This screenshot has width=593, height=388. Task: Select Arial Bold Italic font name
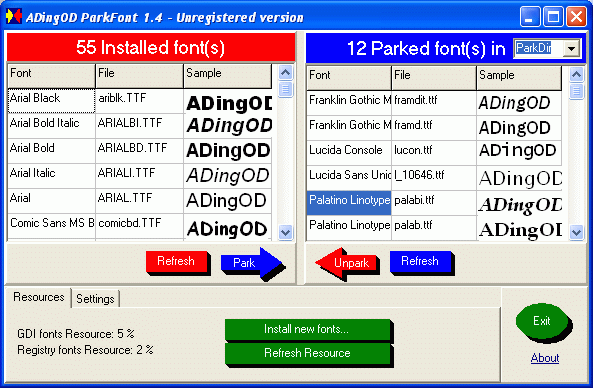[x=51, y=126]
